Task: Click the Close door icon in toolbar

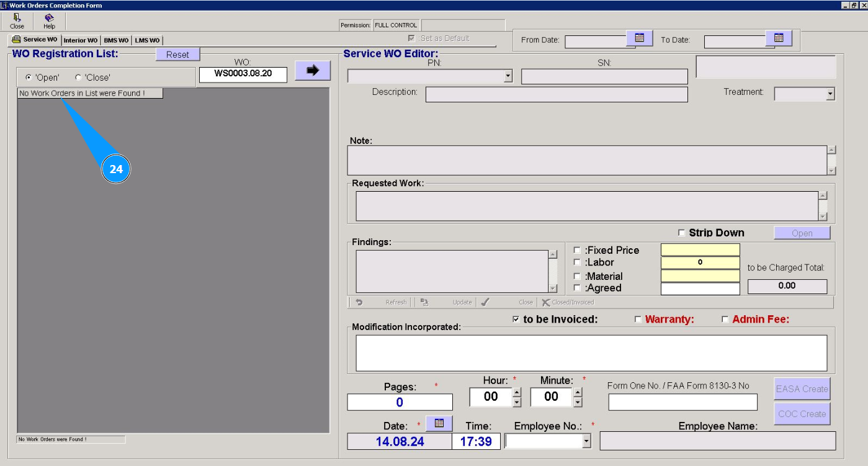Action: 17,19
